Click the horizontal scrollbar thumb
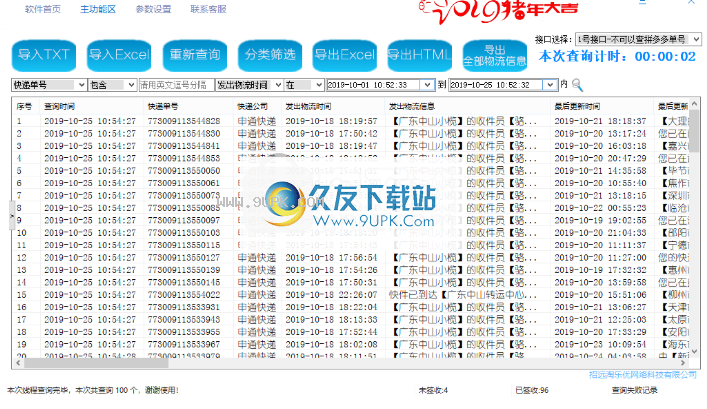707x409 pixels. [x=96, y=363]
